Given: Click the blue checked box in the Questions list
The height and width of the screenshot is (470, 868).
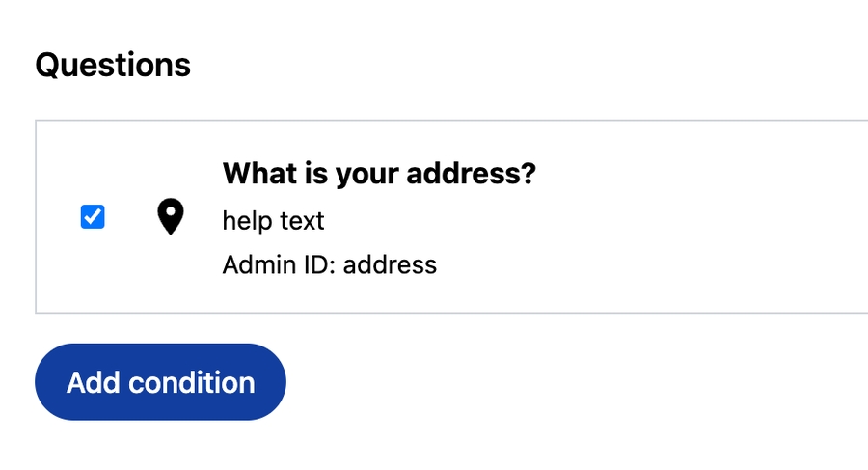Looking at the screenshot, I should [93, 217].
